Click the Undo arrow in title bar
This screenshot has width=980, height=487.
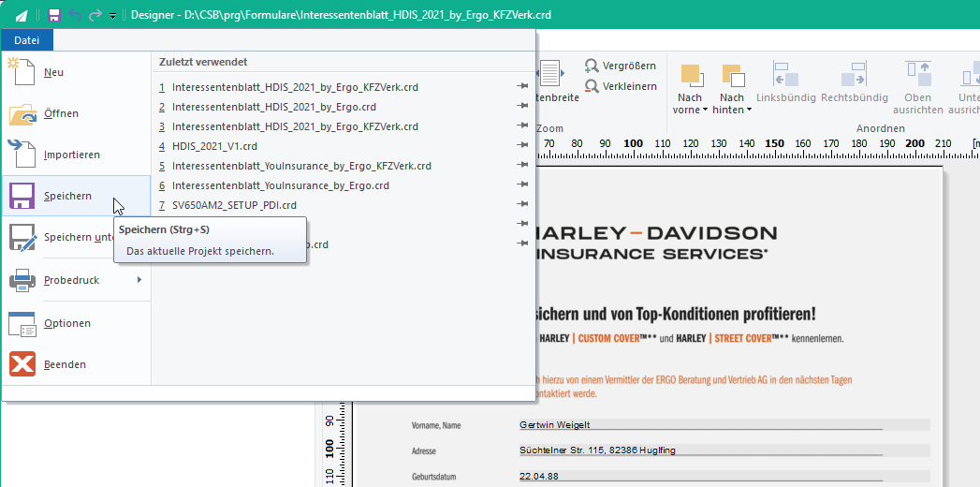(x=75, y=14)
